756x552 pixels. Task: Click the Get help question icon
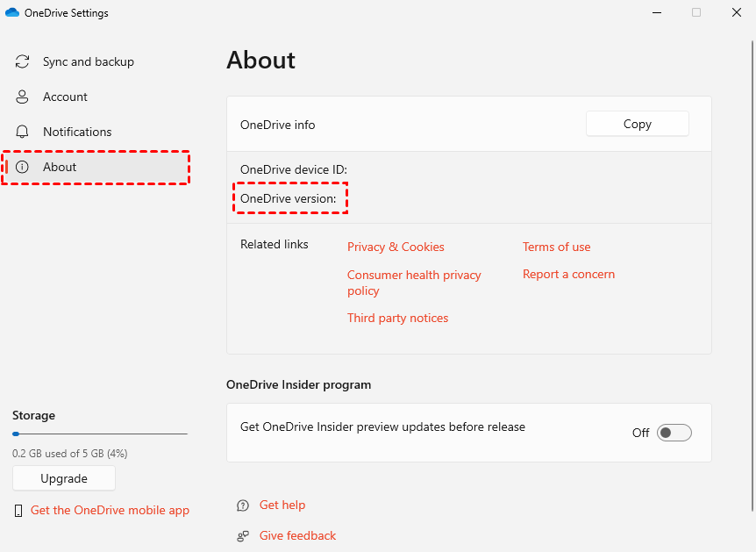click(x=243, y=505)
